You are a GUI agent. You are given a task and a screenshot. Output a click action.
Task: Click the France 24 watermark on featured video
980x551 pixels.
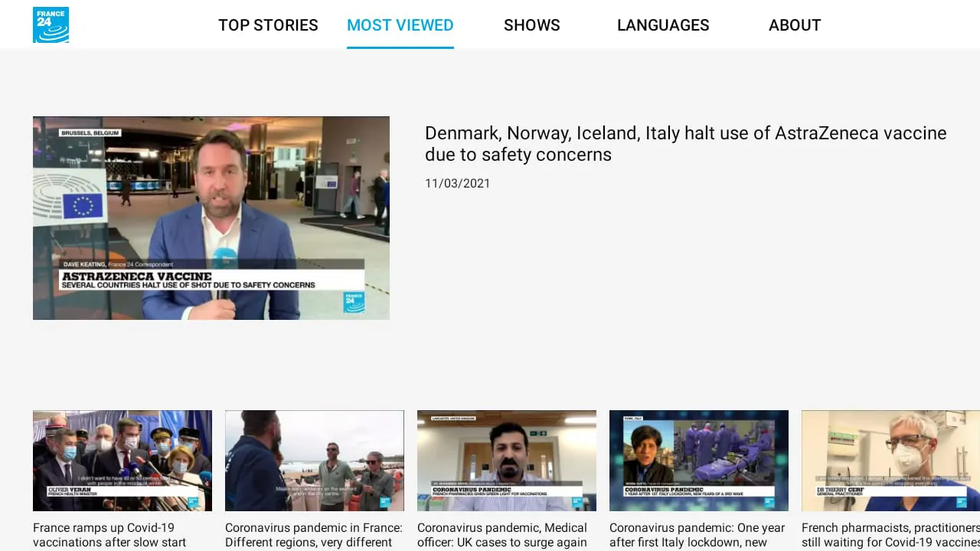tap(353, 302)
